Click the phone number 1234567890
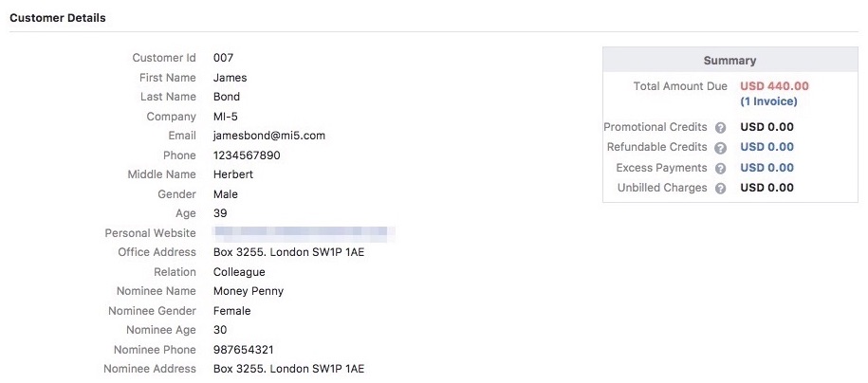Viewport: 868px width, 383px height. [247, 155]
